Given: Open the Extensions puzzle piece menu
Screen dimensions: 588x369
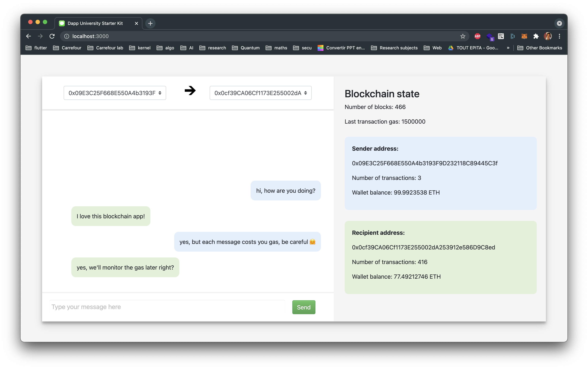Looking at the screenshot, I should [x=536, y=36].
